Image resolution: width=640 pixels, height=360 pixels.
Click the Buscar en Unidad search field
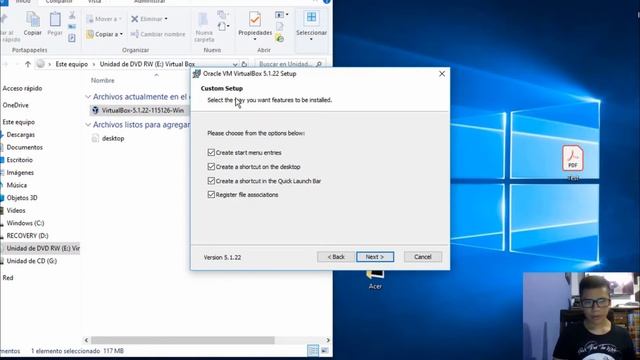coord(291,64)
